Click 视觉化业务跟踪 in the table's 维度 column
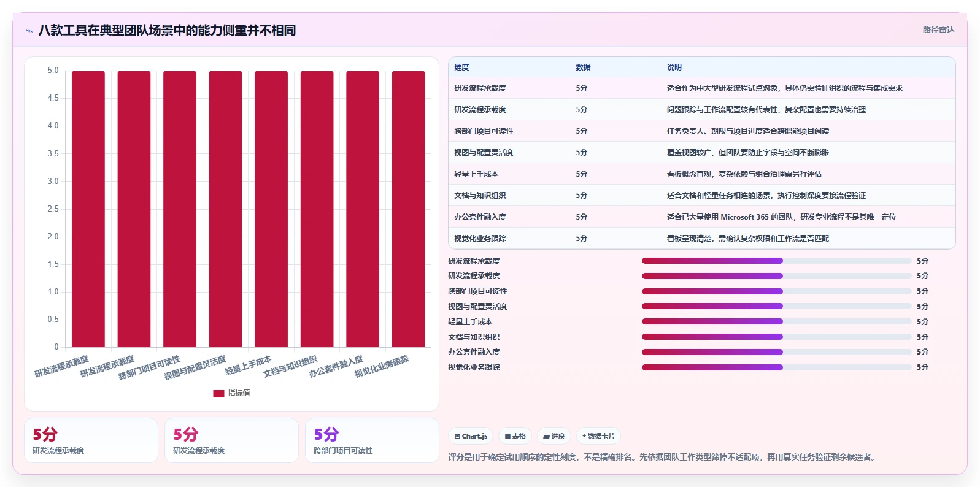980x487 pixels. [480, 239]
